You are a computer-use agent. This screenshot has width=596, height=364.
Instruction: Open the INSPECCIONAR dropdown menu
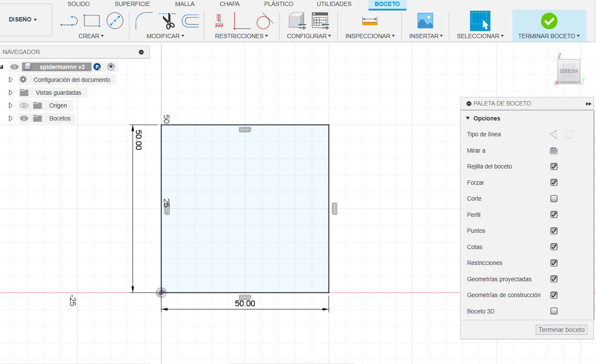coord(370,36)
